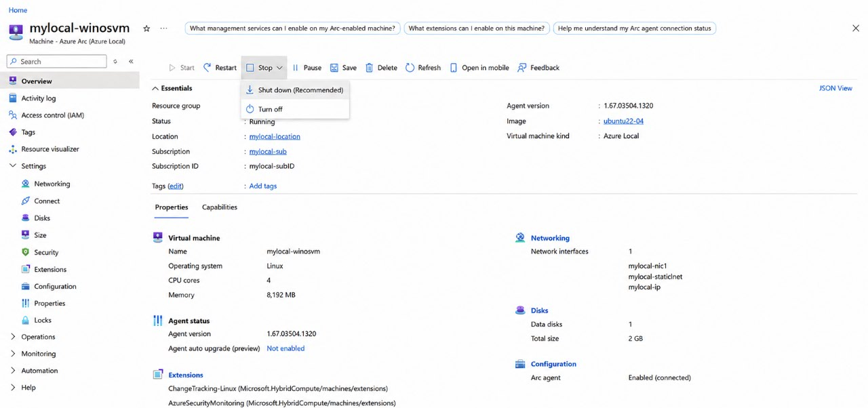
Task: Click Add tags link
Action: 263,186
